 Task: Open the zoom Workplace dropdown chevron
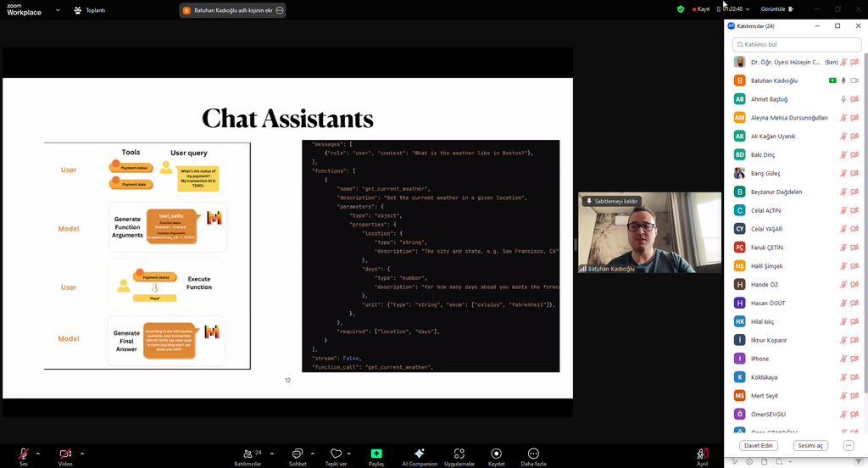tap(58, 10)
